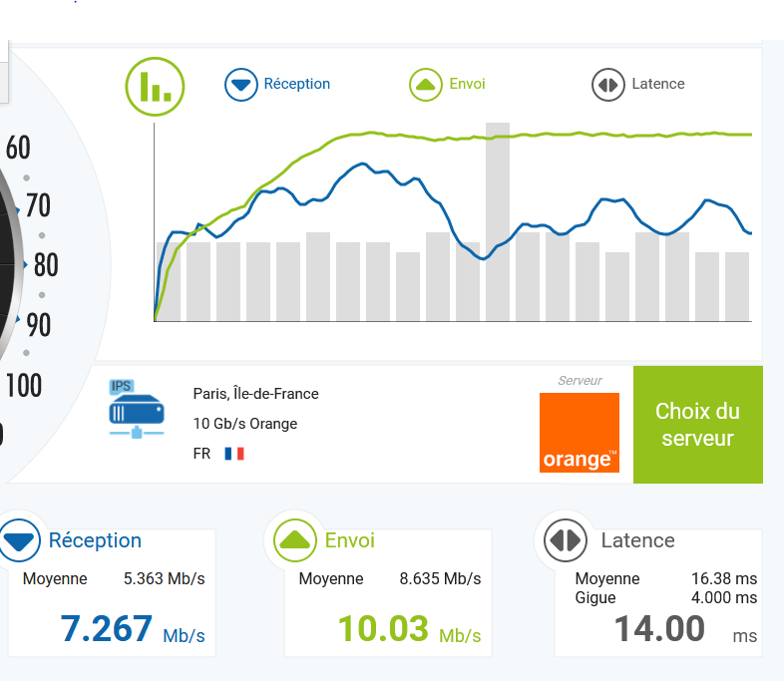Screen dimensions: 784x681
Task: Click the IPS server icon
Action: click(136, 410)
